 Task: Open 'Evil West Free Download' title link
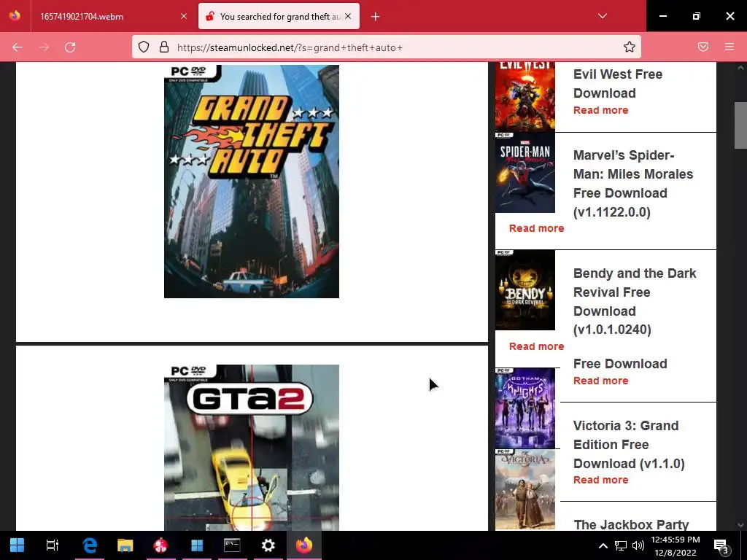point(618,84)
